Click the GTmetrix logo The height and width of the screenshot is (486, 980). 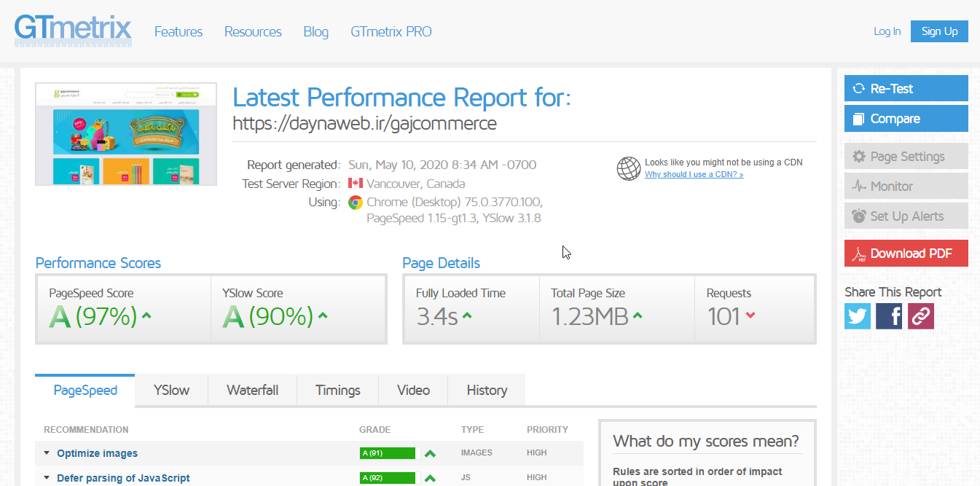[x=73, y=31]
